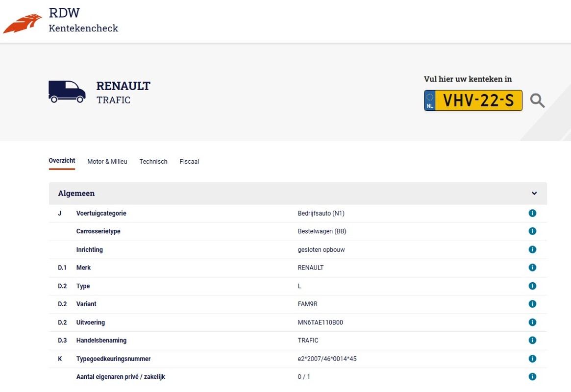Open info icon for Type row

pos(532,286)
